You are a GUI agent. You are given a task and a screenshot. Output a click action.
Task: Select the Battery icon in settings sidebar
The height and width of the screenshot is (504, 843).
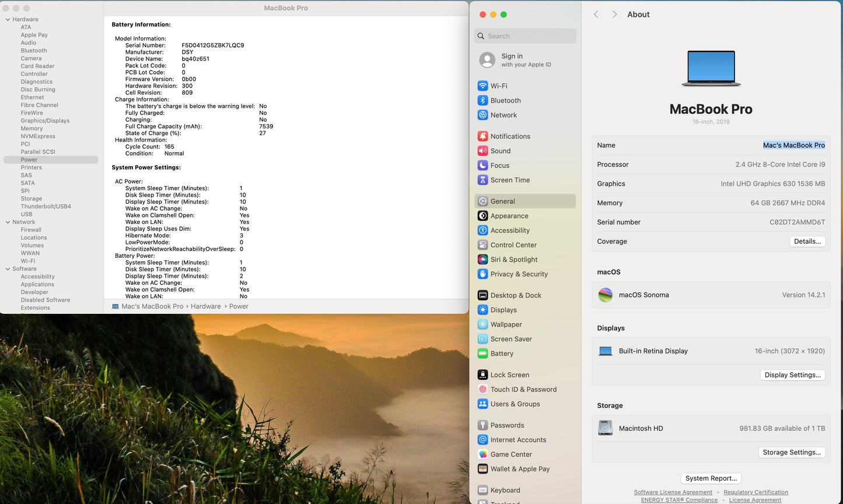click(x=482, y=353)
